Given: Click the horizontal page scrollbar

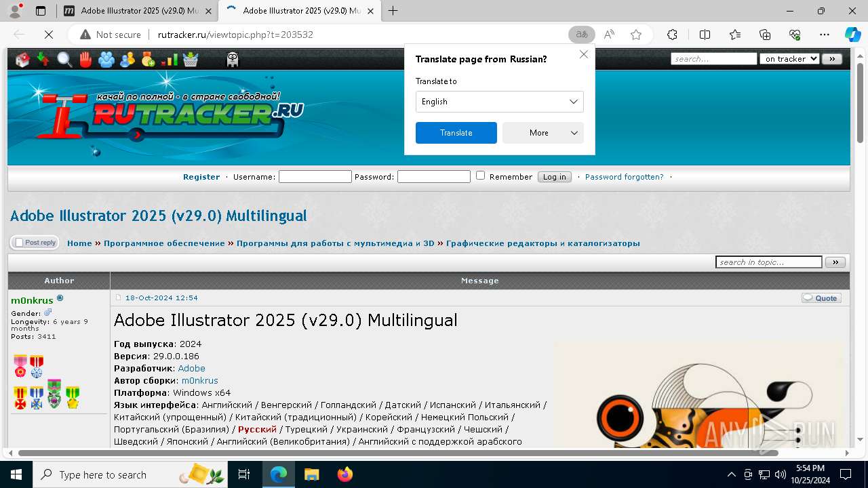Looking at the screenshot, I should (399, 453).
